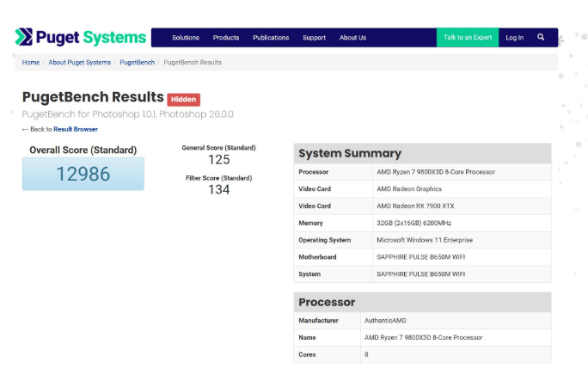Screen dimensions: 588x381
Task: Select the General Score value 125
Action: (x=218, y=160)
